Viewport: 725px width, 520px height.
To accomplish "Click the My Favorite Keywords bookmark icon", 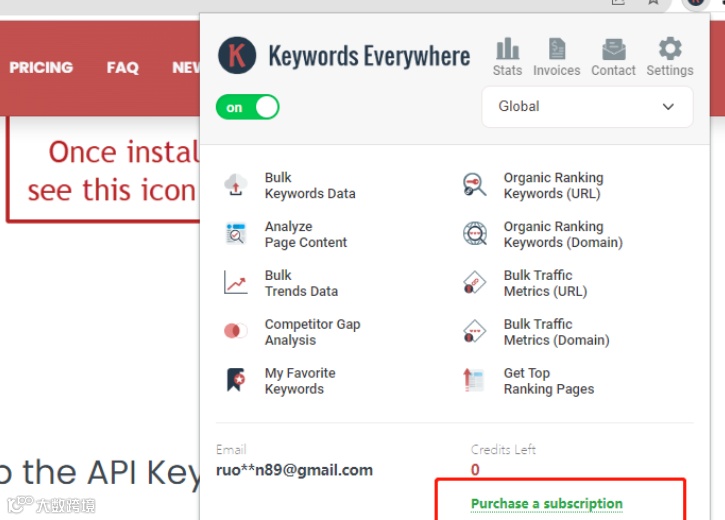I will coord(236,380).
